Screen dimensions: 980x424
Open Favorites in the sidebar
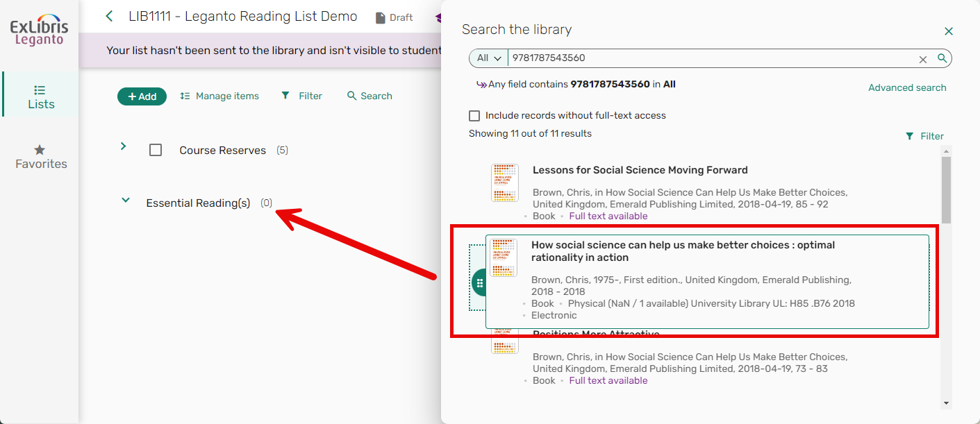40,157
